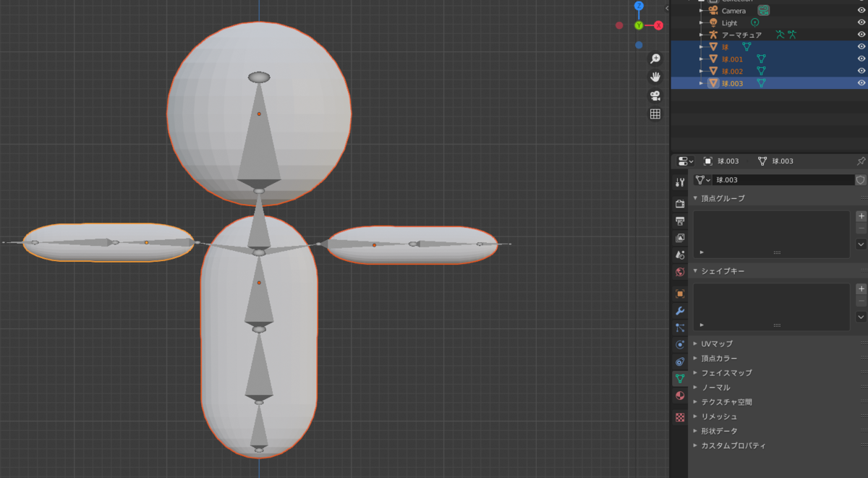Image resolution: width=868 pixels, height=478 pixels.
Task: Toggle visibility of 球.002 object
Action: (861, 71)
